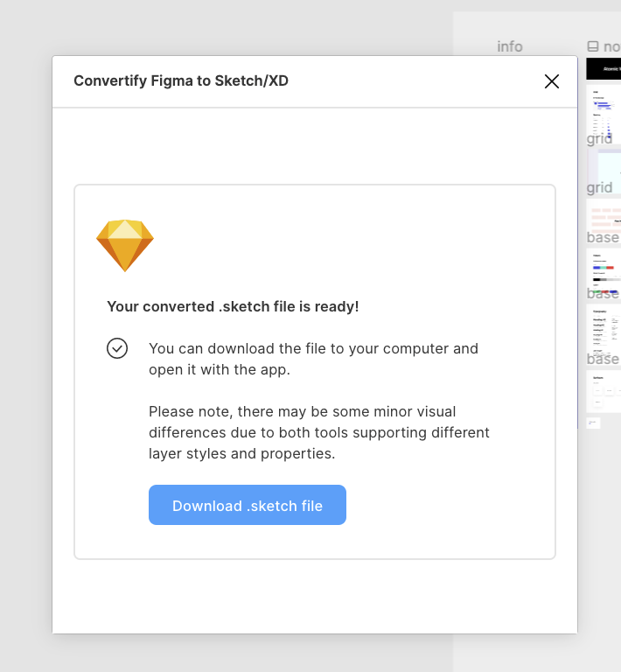Download the converted .sketch file

[x=248, y=505]
